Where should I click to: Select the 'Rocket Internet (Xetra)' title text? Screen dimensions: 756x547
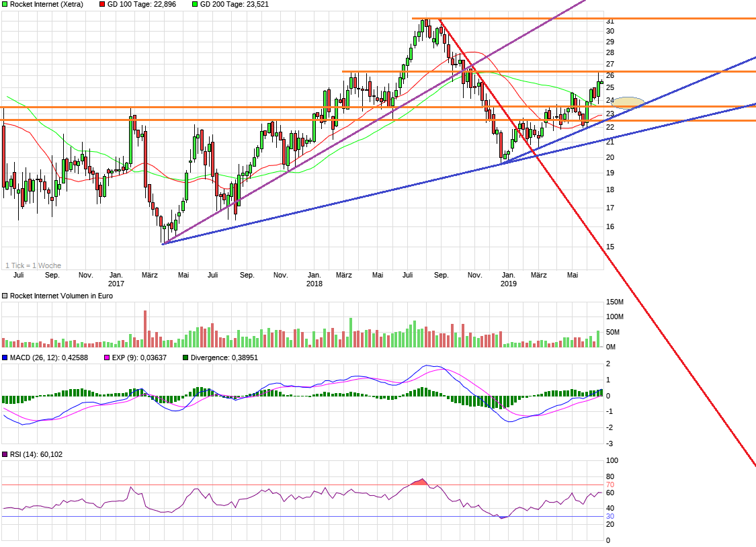(x=46, y=4)
